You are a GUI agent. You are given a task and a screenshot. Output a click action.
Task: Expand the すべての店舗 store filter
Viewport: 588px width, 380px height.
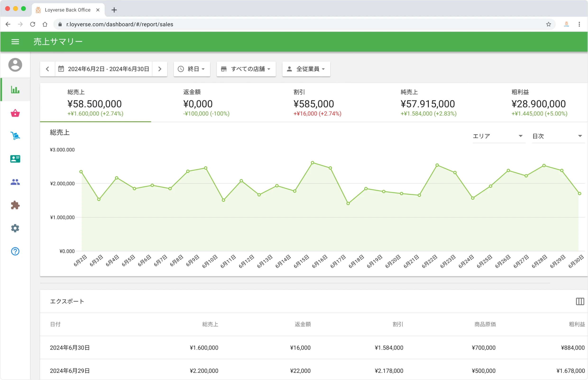[246, 69]
